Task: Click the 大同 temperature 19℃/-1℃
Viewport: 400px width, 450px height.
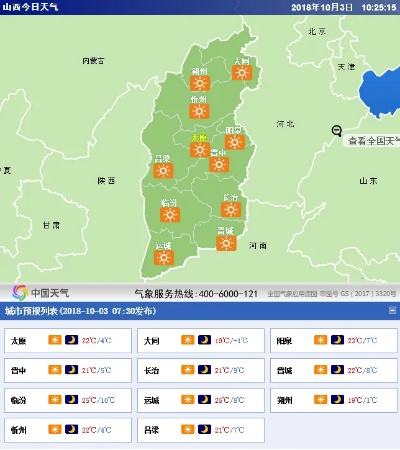Action: 231,340
